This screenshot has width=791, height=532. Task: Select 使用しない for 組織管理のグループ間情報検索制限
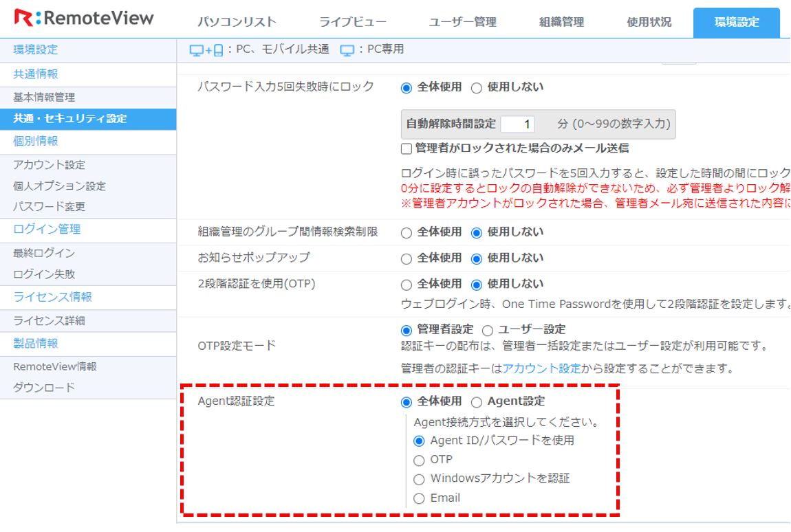(x=476, y=233)
